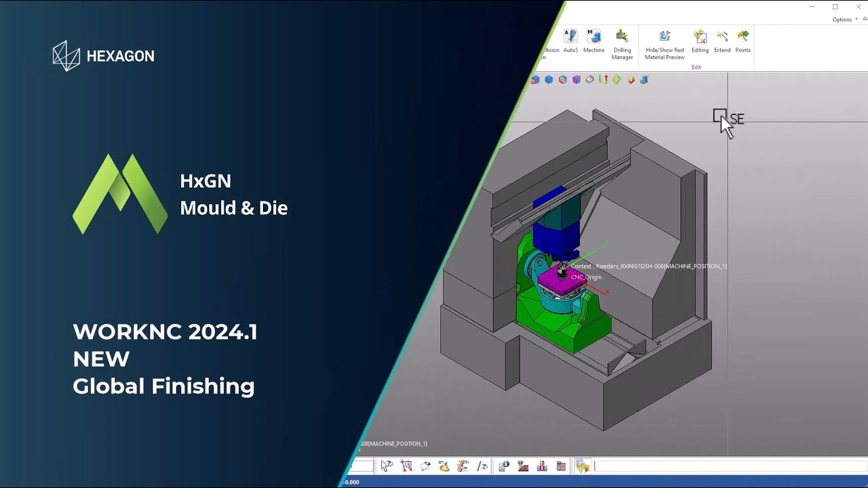Click the green diamond-shaped view icon

(x=616, y=80)
